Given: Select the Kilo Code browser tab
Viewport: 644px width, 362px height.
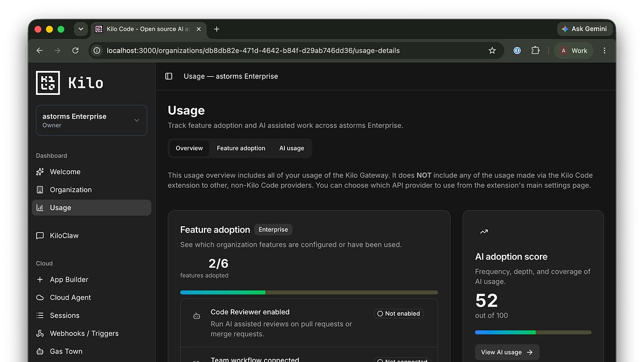Looking at the screenshot, I should click(x=149, y=29).
